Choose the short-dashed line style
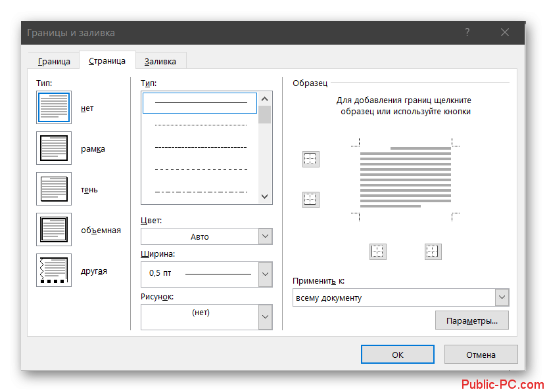Viewport: 547px width, 392px height. tap(200, 147)
